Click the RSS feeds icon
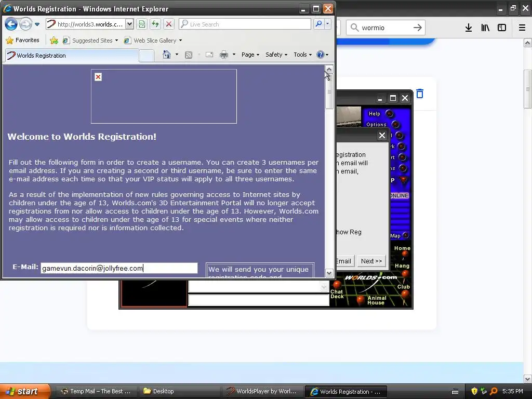The image size is (532, 399). [x=188, y=55]
